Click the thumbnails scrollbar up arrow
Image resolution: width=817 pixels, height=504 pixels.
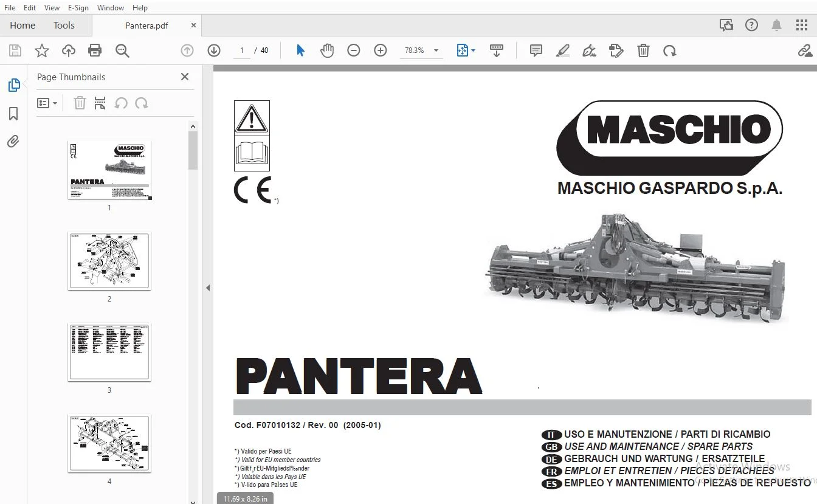pos(193,126)
